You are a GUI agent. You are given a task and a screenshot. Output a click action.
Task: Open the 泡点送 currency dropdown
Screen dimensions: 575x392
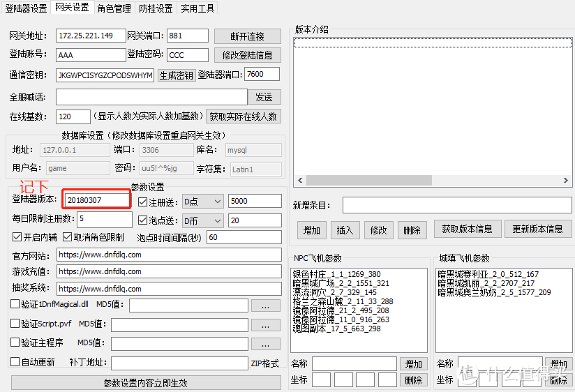tap(203, 220)
